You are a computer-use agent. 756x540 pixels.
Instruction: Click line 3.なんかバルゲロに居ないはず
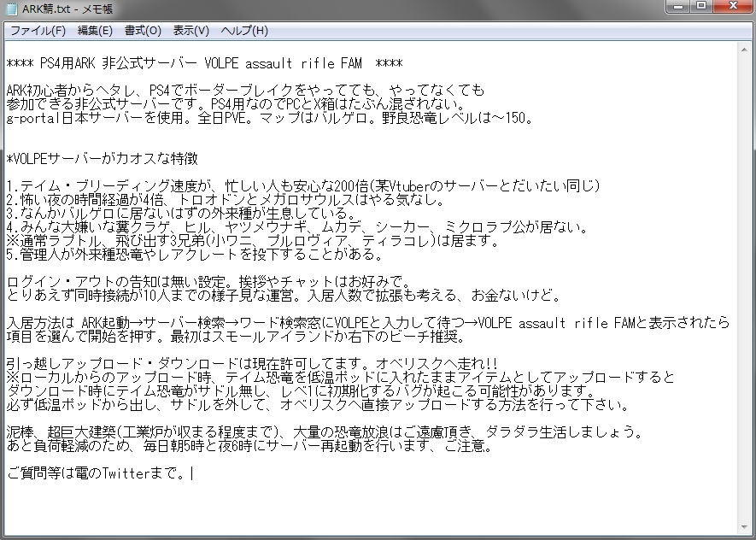click(x=182, y=213)
